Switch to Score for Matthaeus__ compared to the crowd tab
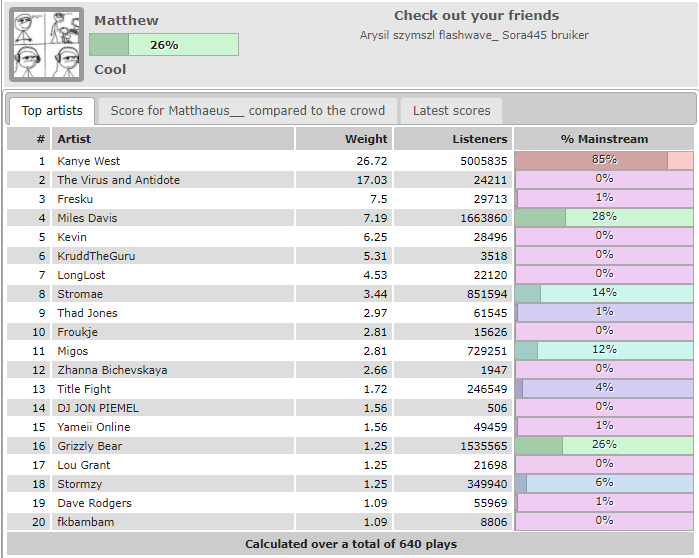The image size is (699, 558). [247, 111]
